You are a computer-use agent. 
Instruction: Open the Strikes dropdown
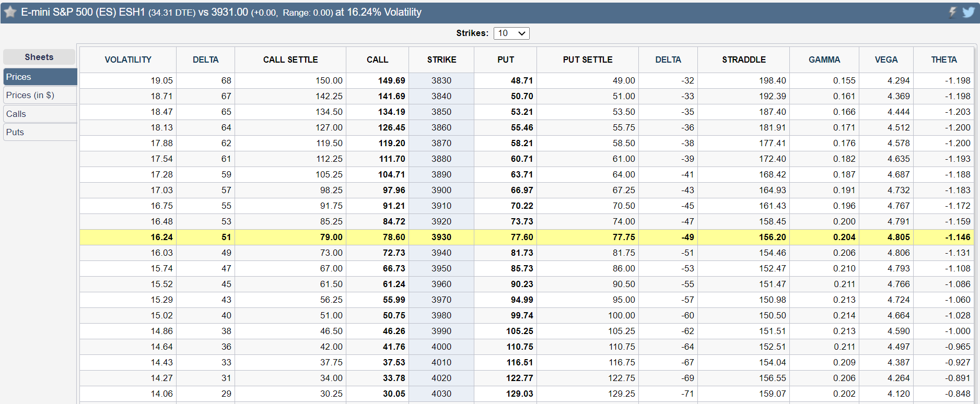(x=511, y=33)
